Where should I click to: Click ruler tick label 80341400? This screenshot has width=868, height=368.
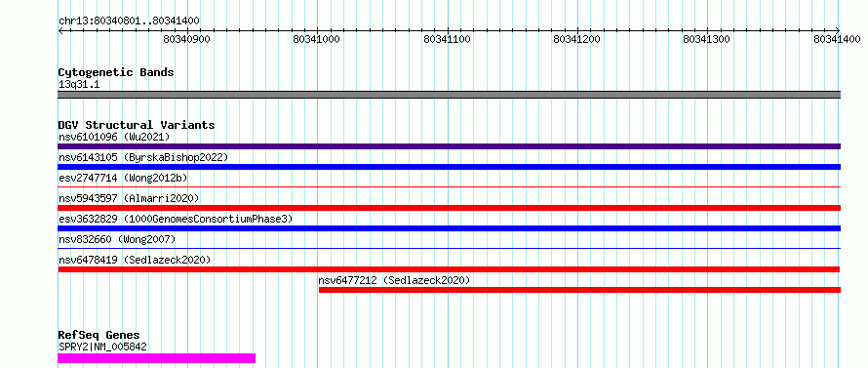point(837,39)
